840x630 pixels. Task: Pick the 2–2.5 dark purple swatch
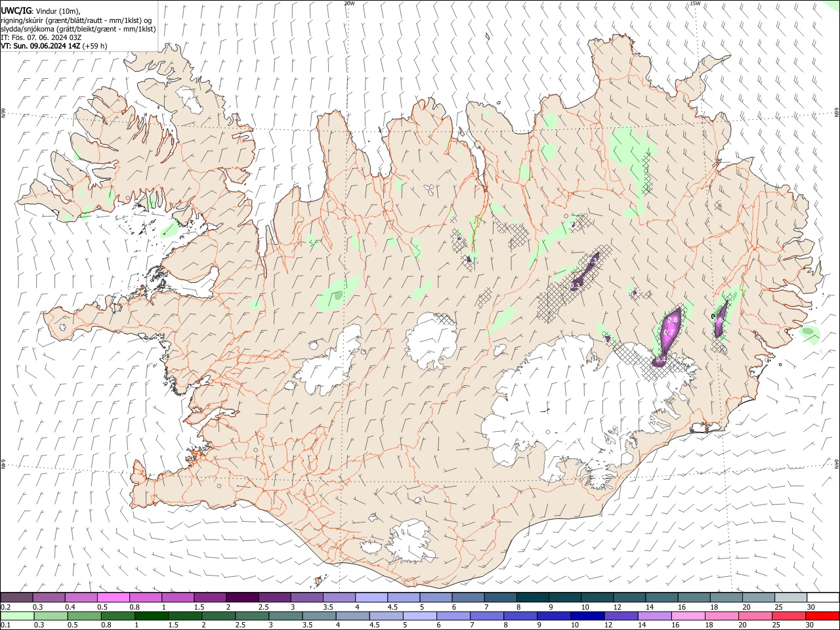241,597
